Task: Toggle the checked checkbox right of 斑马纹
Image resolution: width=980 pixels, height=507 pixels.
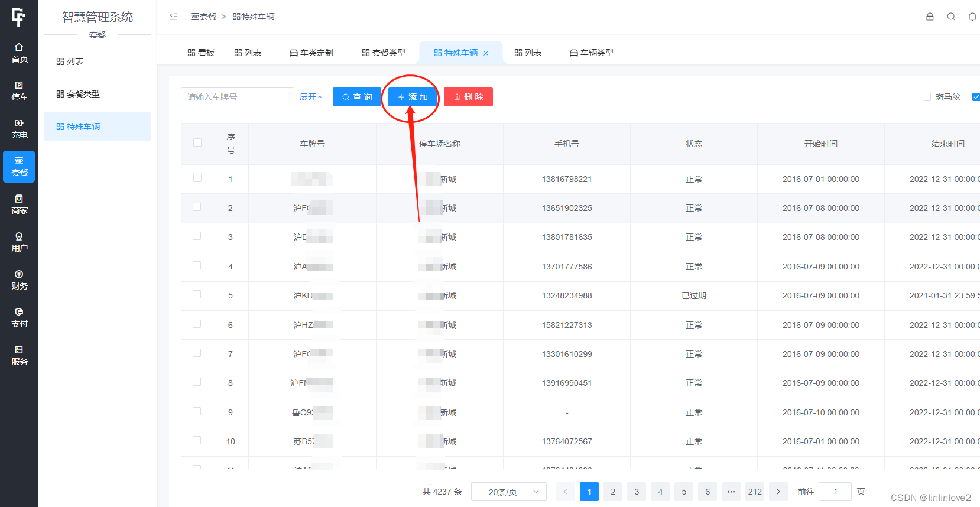Action: pos(976,97)
